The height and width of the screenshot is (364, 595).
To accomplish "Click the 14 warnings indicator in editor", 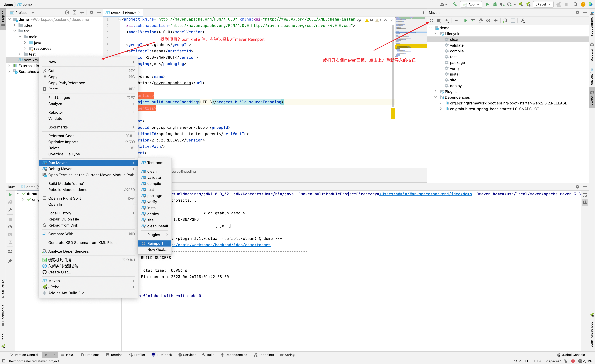I will click(369, 20).
